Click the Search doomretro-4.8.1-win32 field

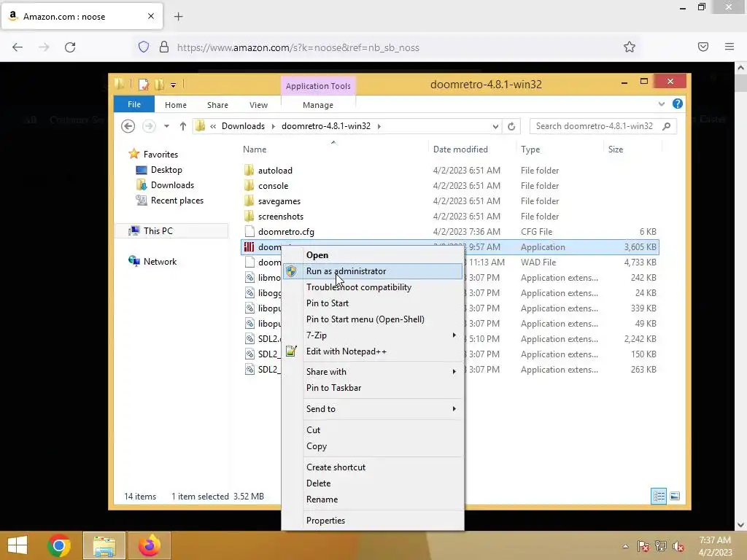pos(603,126)
